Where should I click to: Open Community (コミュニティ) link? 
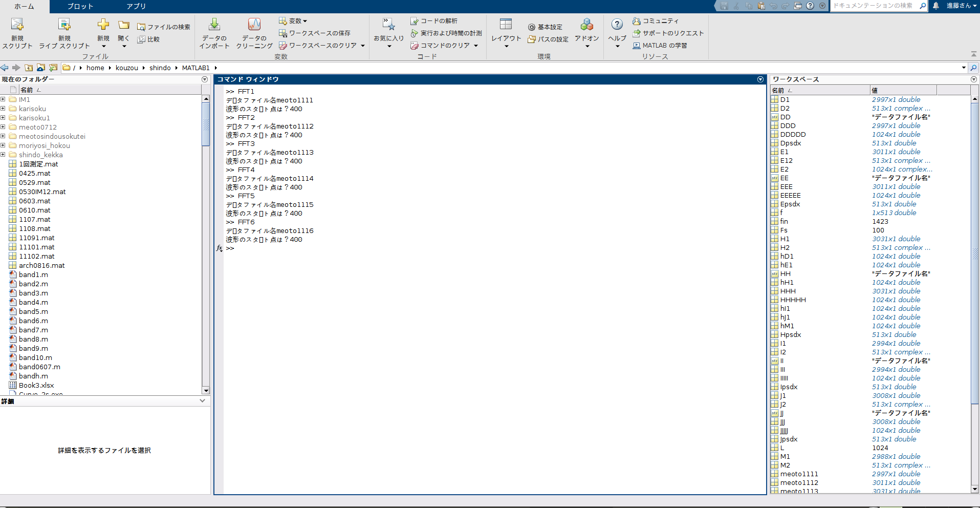coord(656,21)
